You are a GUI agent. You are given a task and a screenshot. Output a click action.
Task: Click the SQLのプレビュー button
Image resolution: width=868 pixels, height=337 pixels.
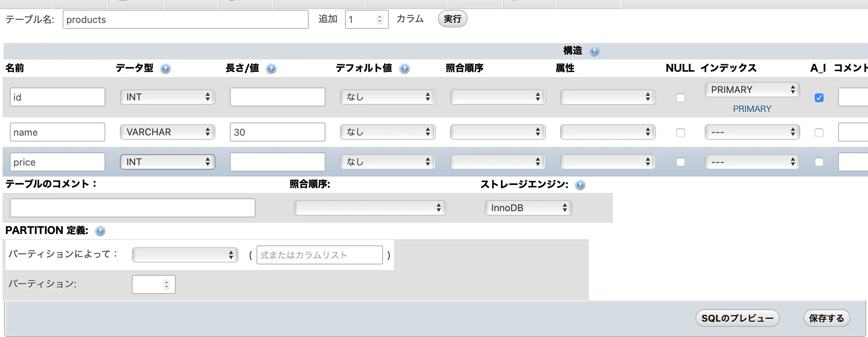tap(737, 318)
